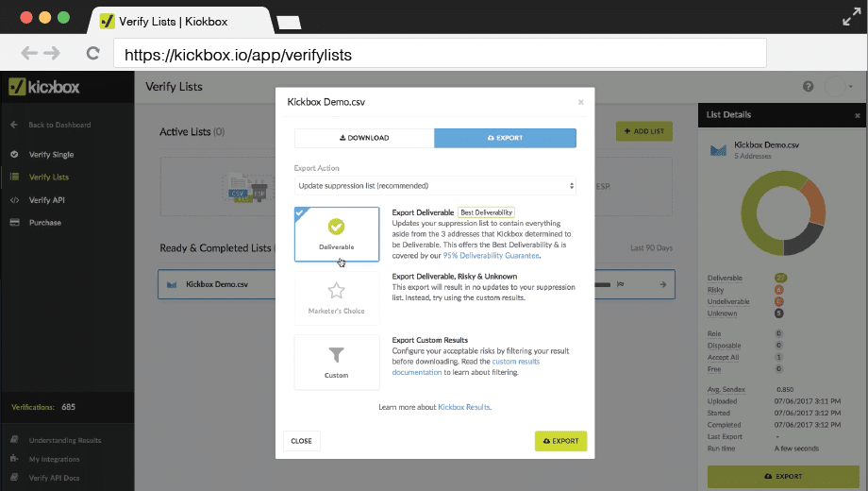Choose the Marketer's Choice export option
Image resolution: width=868 pixels, height=491 pixels.
[337, 298]
